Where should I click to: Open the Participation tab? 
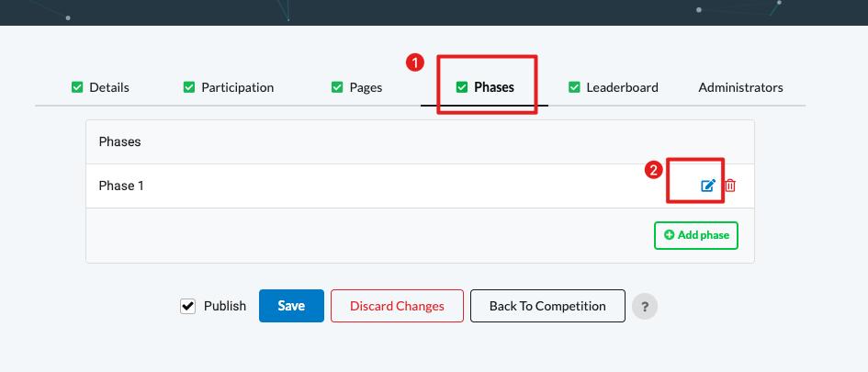237,87
